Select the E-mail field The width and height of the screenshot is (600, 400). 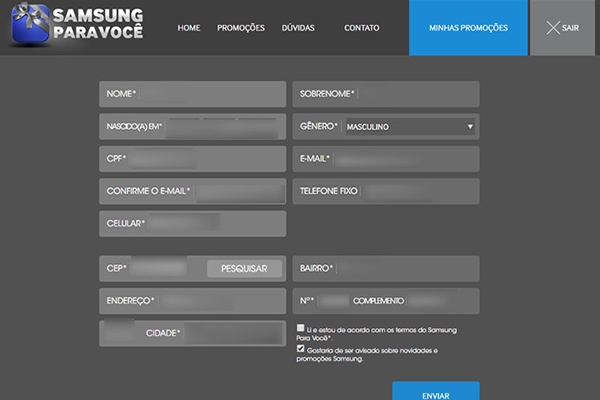(x=386, y=159)
